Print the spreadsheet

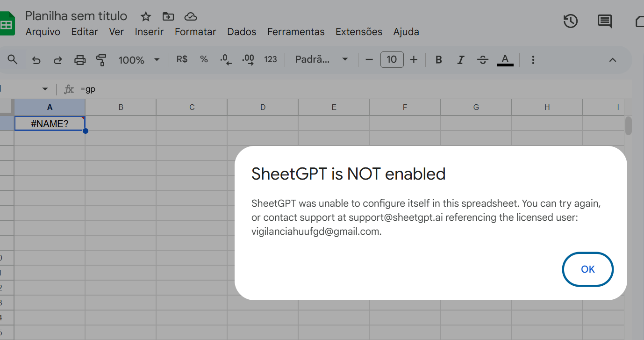[80, 60]
